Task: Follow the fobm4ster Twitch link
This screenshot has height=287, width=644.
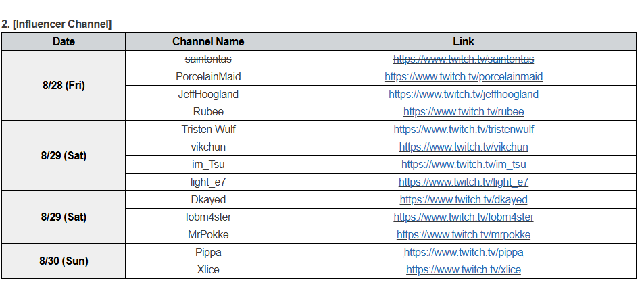Action: (464, 217)
